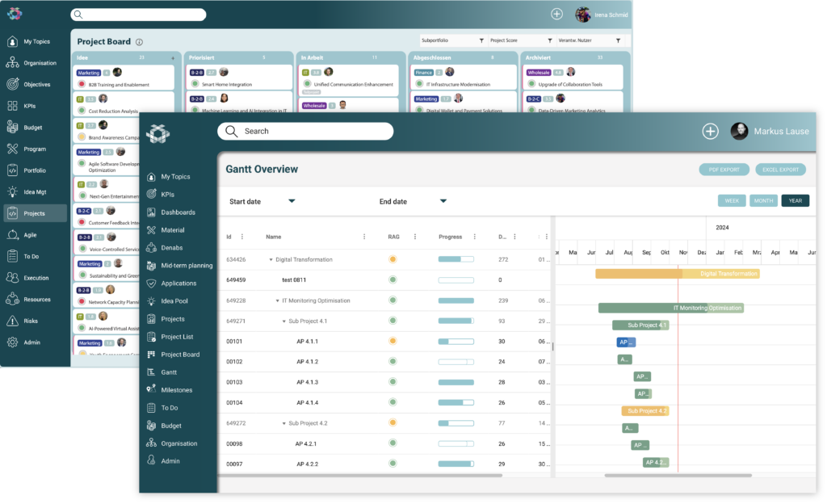
Task: Open the Start date dropdown
Action: pos(292,201)
